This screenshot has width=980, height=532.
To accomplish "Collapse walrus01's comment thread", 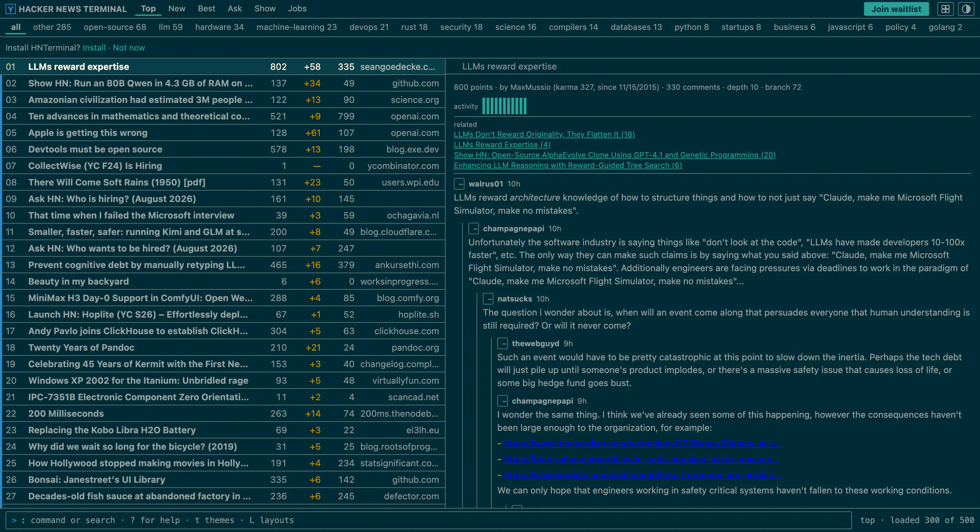I will tap(459, 184).
